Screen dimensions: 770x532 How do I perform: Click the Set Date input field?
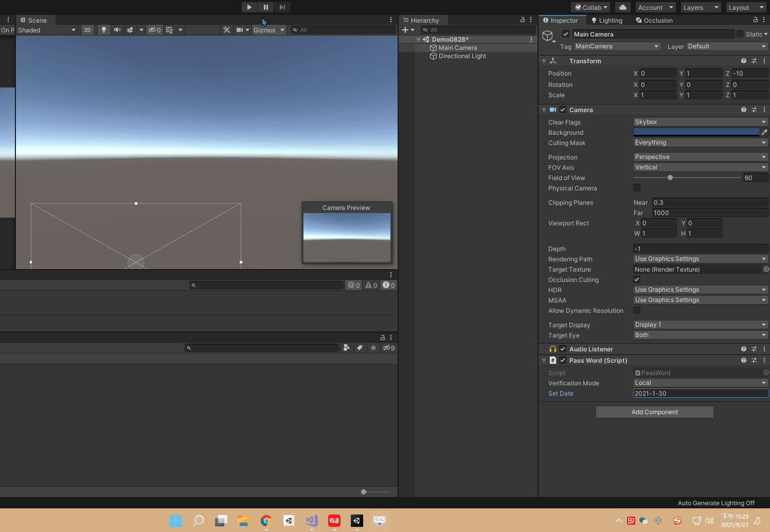701,393
